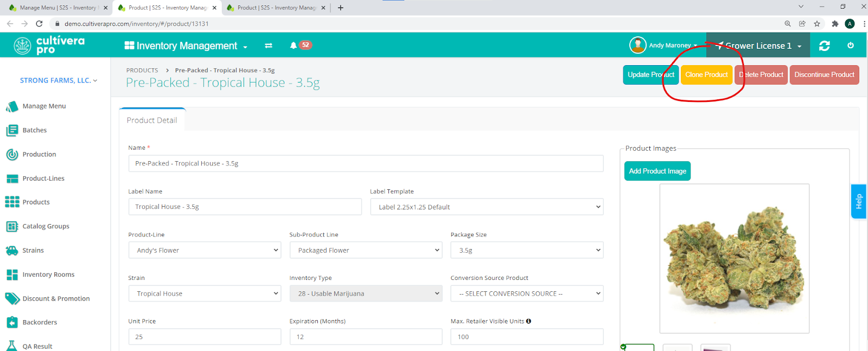Viewport: 868px width, 351px height.
Task: Open Package Size dropdown showing 3.5g
Action: coord(527,250)
